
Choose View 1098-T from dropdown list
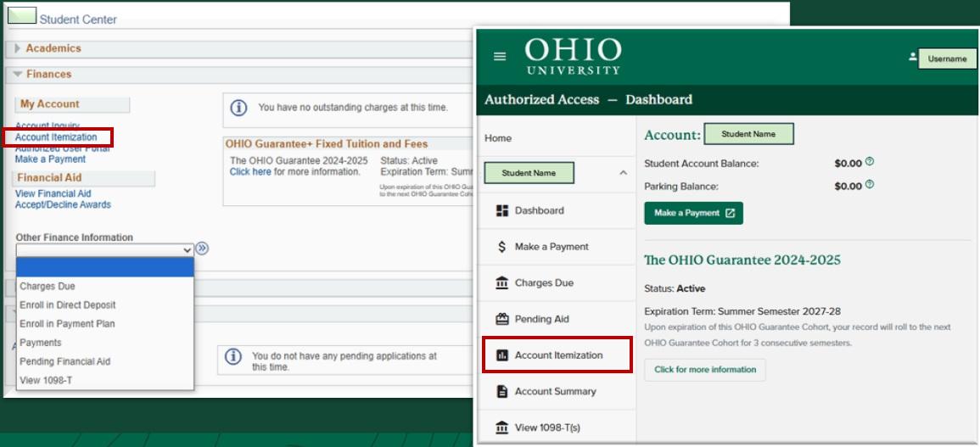tap(46, 380)
